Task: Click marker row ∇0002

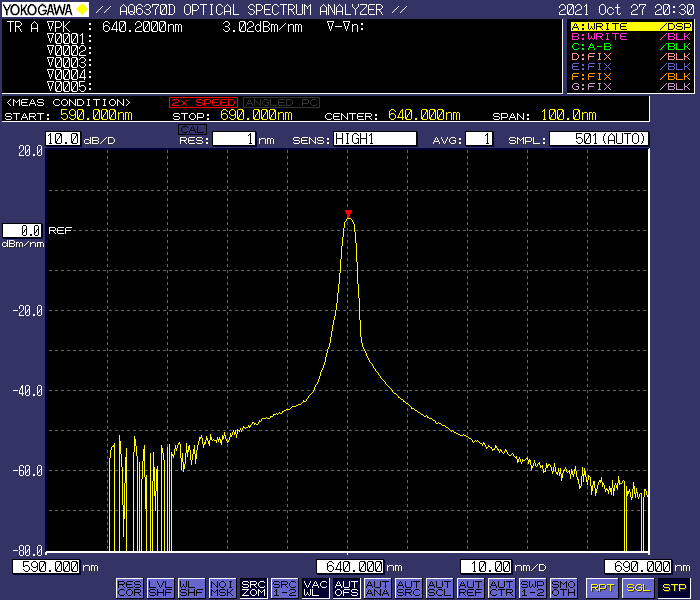Action: [69, 51]
